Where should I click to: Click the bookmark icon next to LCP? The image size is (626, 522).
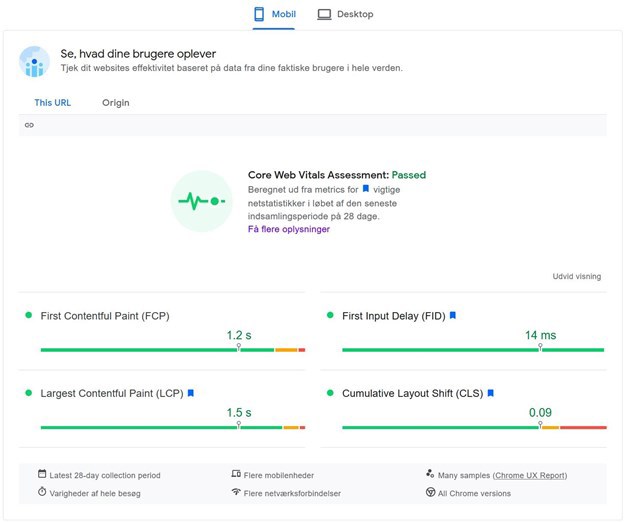click(191, 393)
